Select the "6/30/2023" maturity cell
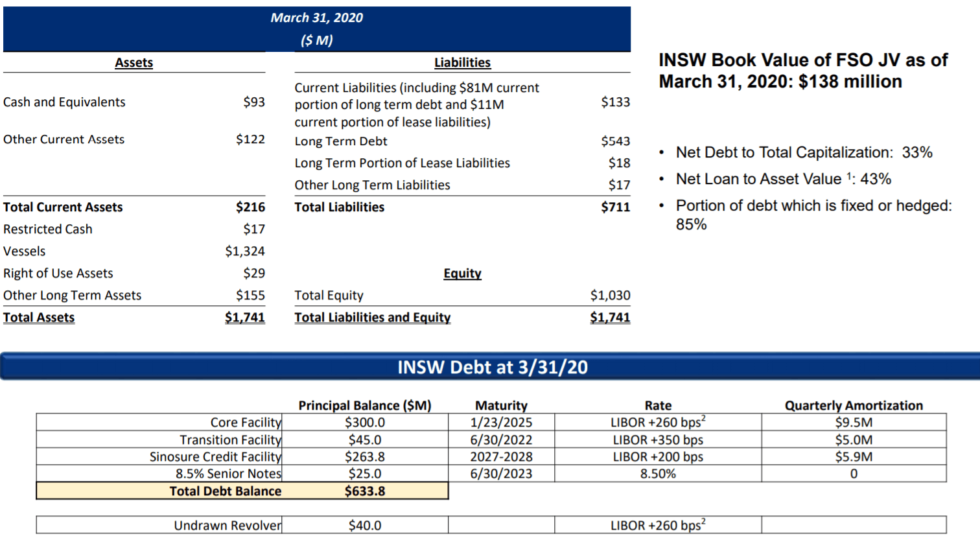Image resolution: width=980 pixels, height=538 pixels. coord(501,473)
